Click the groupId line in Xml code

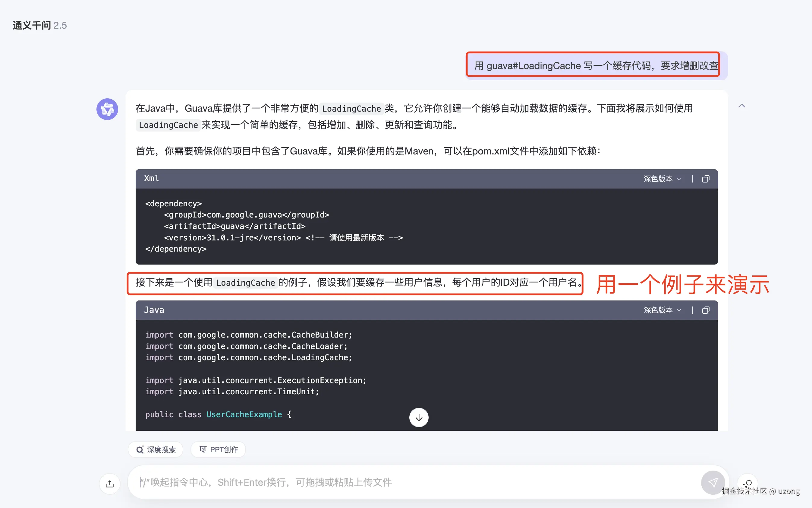tap(246, 215)
